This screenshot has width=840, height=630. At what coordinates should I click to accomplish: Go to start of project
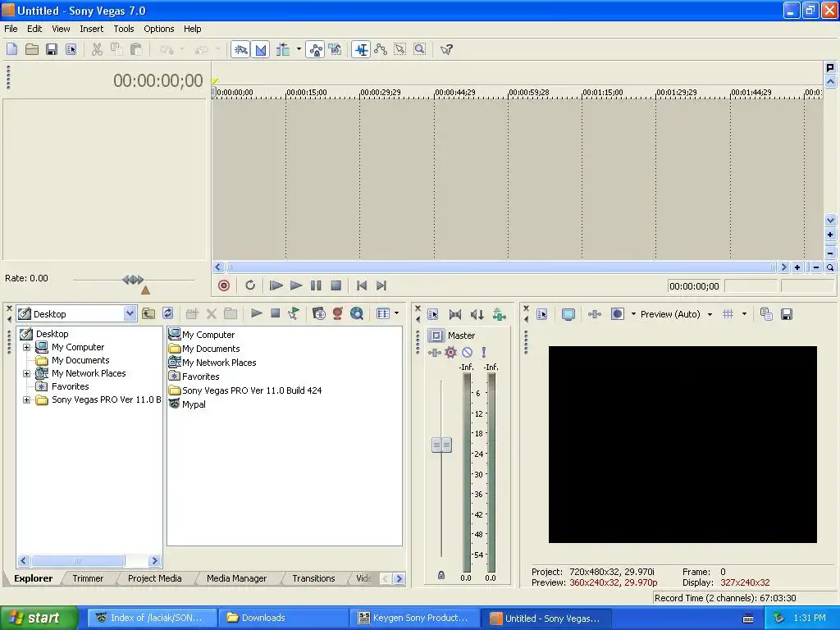point(362,285)
